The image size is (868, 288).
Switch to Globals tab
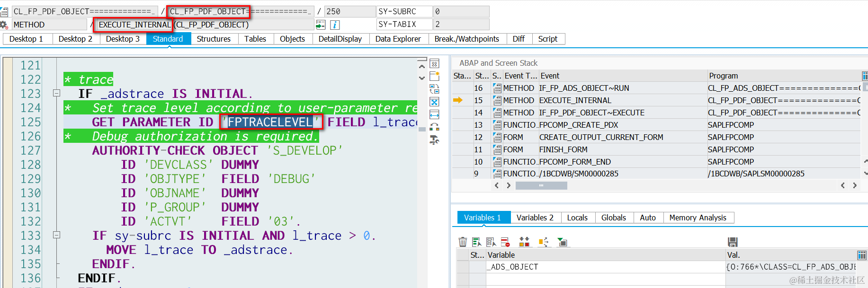click(x=614, y=218)
